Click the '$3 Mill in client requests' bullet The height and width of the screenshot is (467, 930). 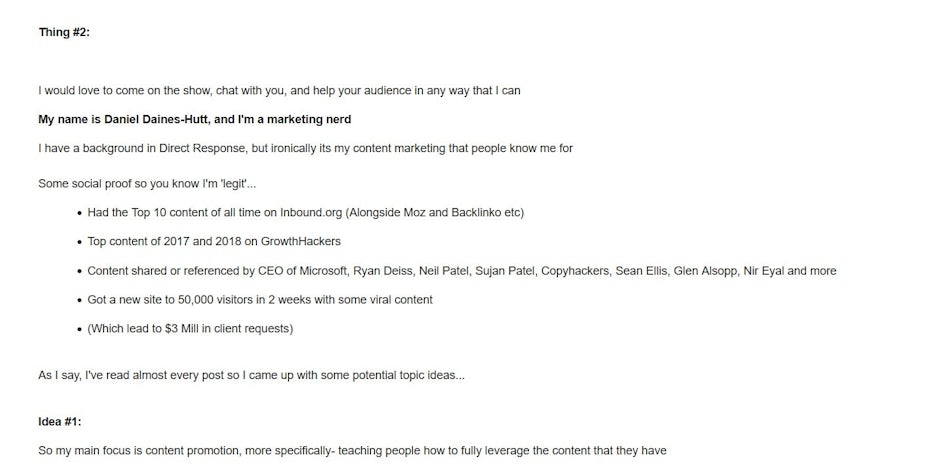[190, 329]
